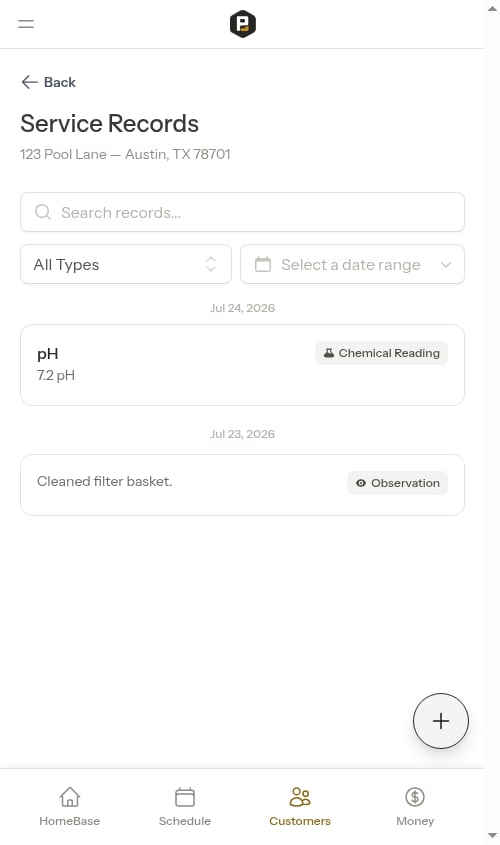This screenshot has height=845, width=500.
Task: Open the HomeBase tab
Action: pyautogui.click(x=70, y=806)
